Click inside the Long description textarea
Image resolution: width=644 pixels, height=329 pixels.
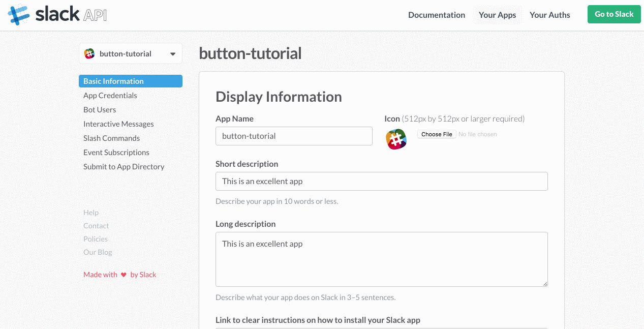click(382, 259)
